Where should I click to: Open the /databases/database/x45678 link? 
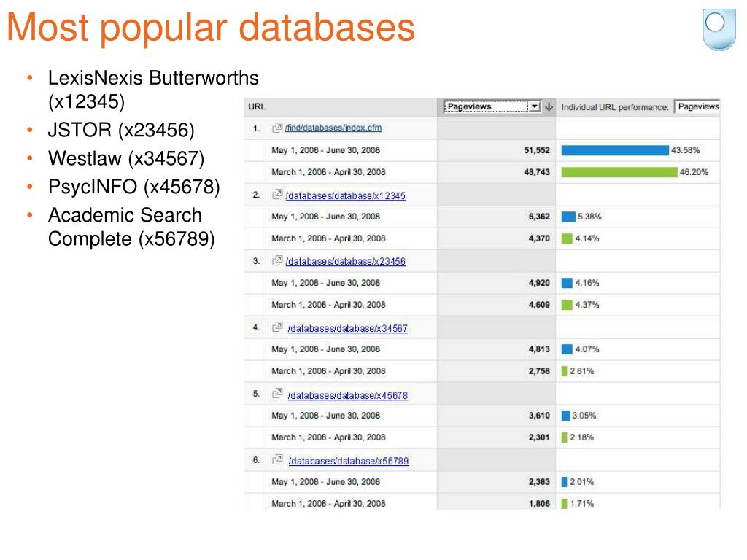coord(348,395)
